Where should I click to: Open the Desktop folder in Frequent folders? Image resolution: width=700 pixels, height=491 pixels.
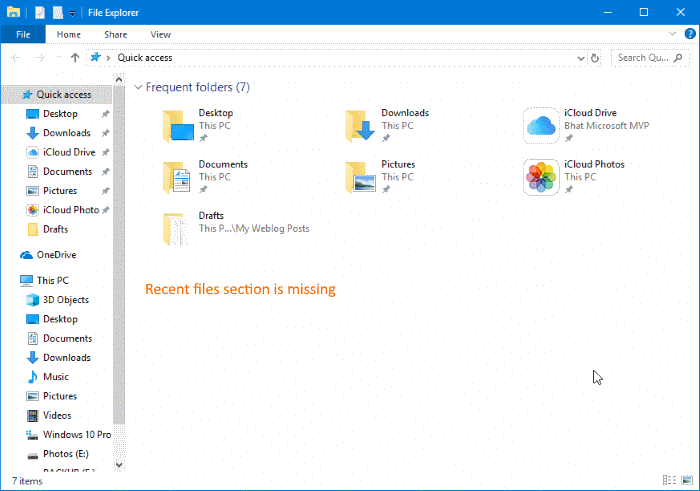[199, 125]
